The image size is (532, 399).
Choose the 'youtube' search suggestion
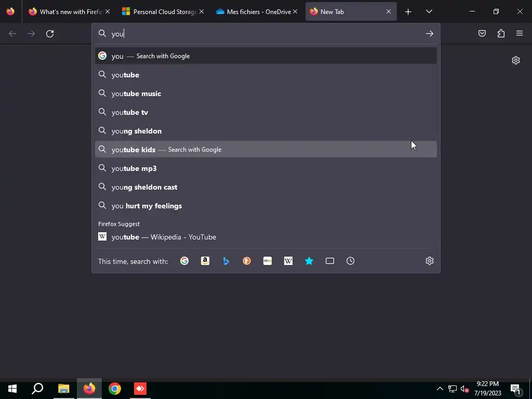pyautogui.click(x=266, y=75)
